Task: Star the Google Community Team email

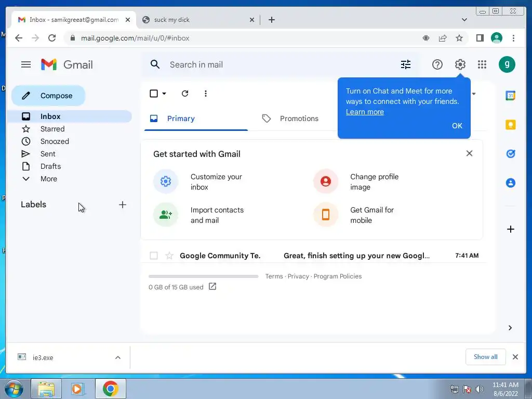Action: coord(169,256)
